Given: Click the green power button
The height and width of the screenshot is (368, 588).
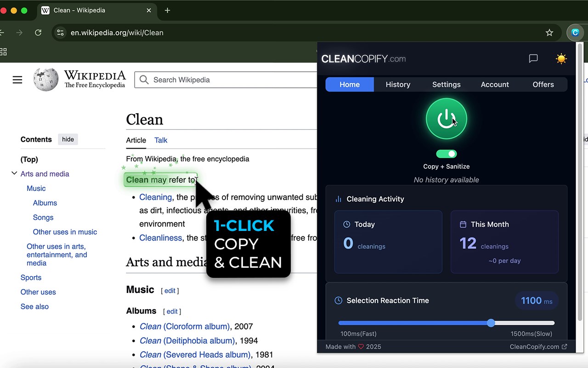Looking at the screenshot, I should [446, 119].
